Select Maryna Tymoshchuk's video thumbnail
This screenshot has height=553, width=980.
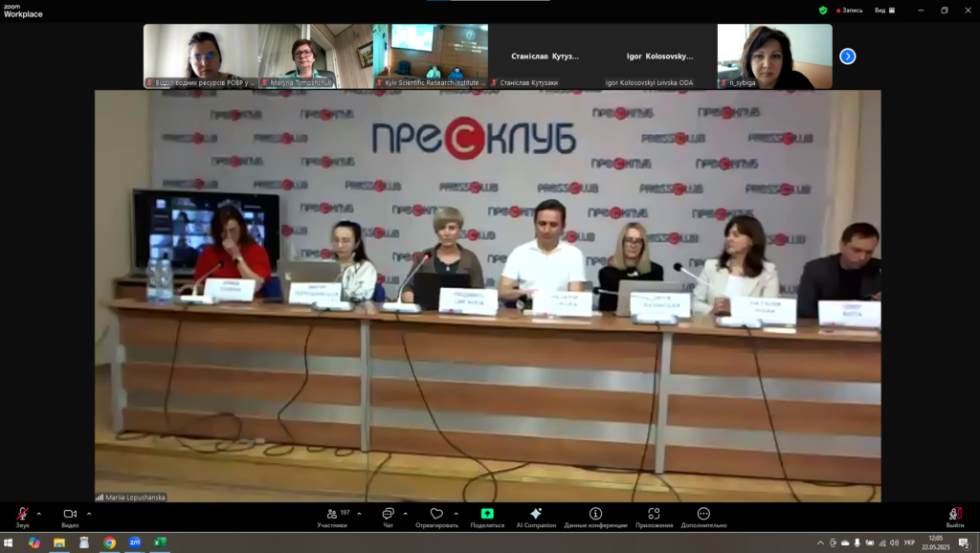click(316, 56)
